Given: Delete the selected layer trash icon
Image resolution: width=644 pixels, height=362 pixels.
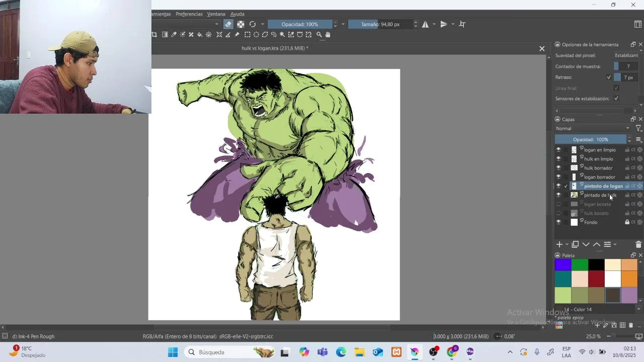Looking at the screenshot, I should click(x=638, y=244).
